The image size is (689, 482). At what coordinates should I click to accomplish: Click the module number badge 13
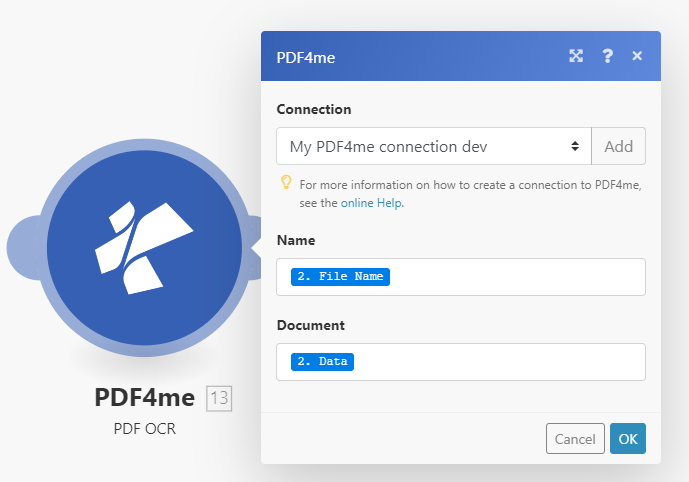coord(219,399)
